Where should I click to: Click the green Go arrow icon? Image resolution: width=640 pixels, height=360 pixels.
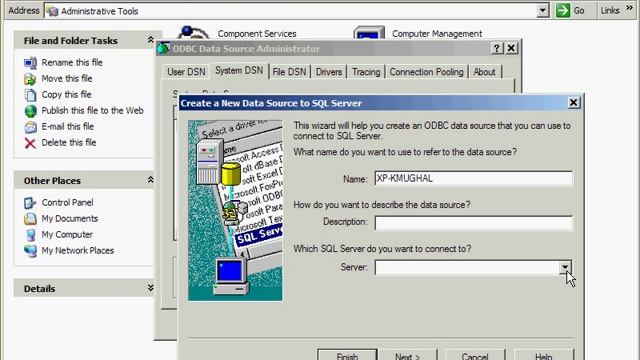(563, 11)
